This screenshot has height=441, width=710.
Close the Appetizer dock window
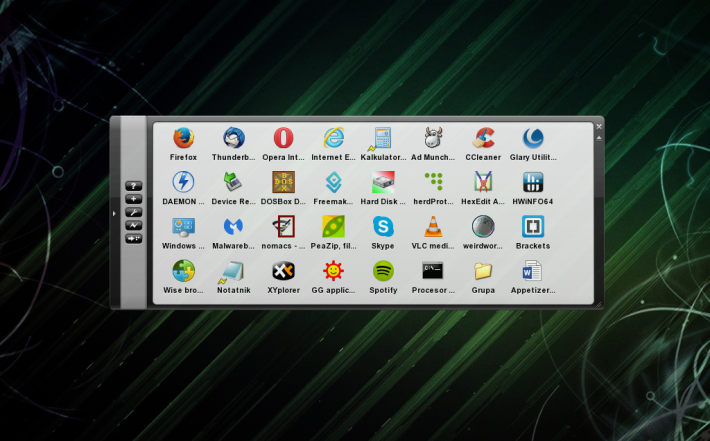599,126
